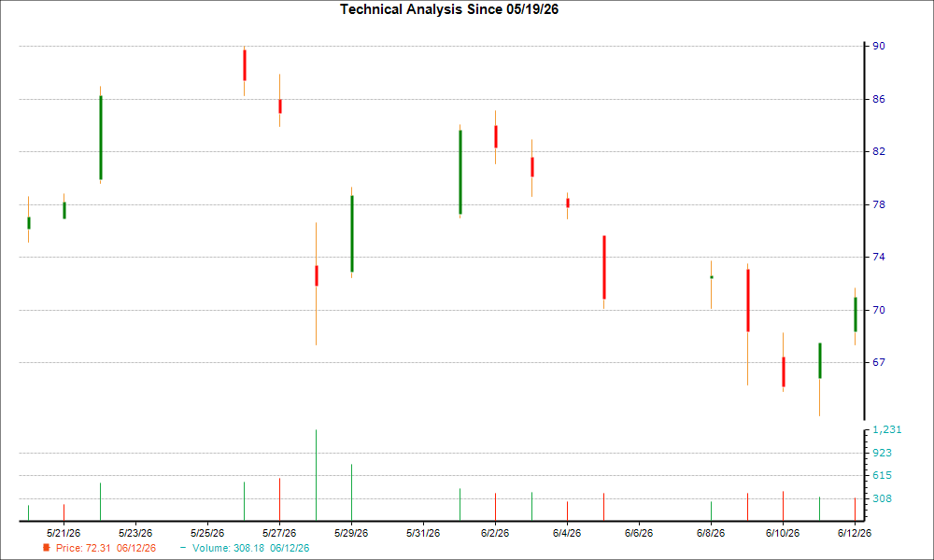Click the 74 price axis label
934x560 pixels.
[879, 257]
